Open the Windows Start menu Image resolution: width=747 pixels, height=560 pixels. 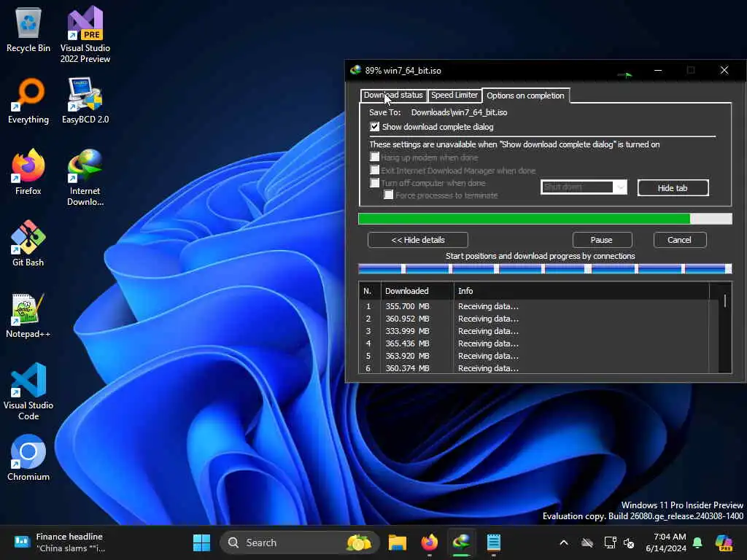tap(201, 542)
